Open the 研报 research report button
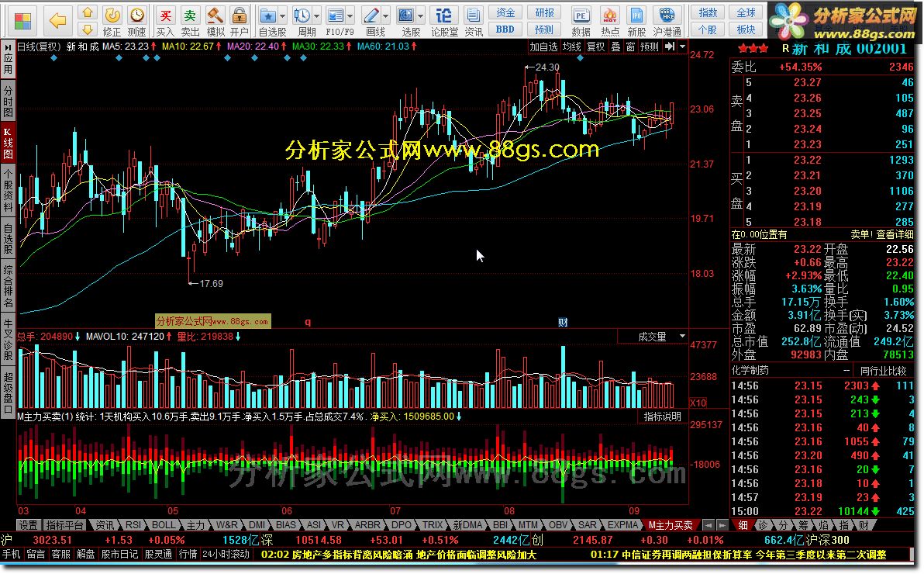Image resolution: width=924 pixels, height=574 pixels. pyautogui.click(x=544, y=13)
